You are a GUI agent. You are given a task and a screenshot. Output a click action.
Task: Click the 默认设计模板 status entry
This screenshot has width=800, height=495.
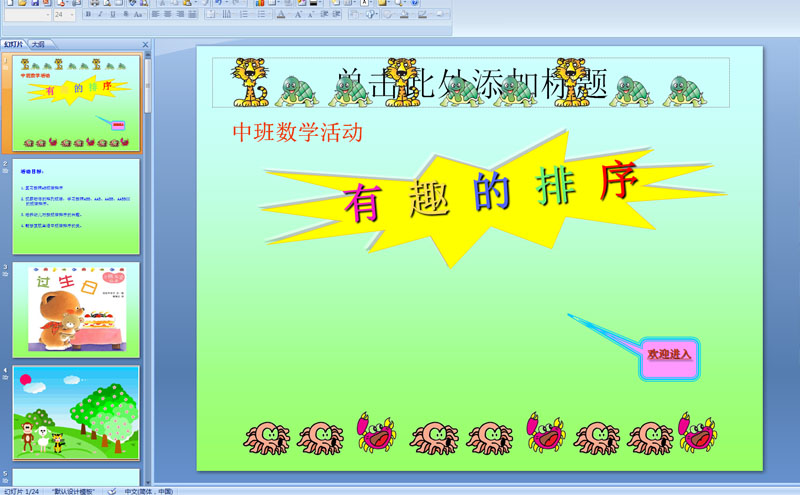(73, 491)
